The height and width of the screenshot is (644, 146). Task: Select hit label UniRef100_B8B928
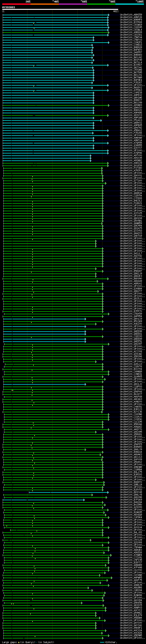pyautogui.click(x=131, y=48)
